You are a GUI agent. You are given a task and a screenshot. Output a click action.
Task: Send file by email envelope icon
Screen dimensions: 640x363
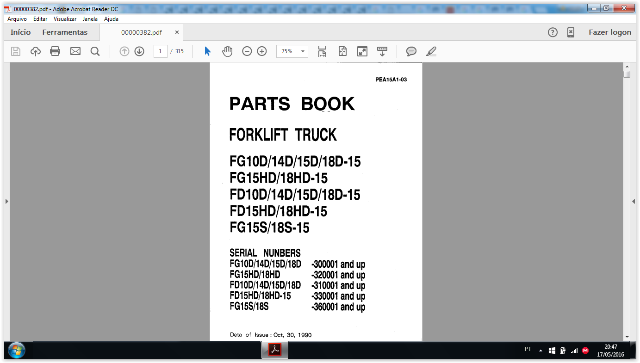75,51
